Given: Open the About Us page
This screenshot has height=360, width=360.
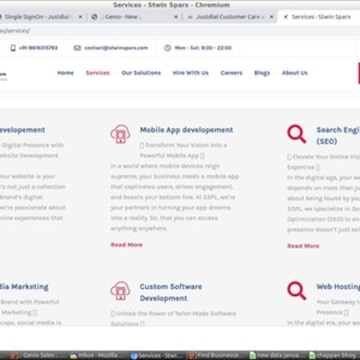Looking at the screenshot, I should (295, 73).
